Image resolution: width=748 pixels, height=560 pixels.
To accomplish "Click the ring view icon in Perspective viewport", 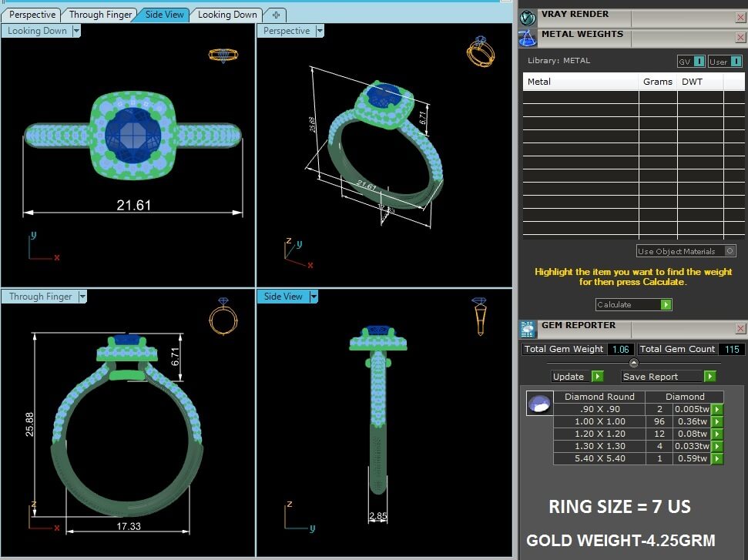I will coord(480,52).
